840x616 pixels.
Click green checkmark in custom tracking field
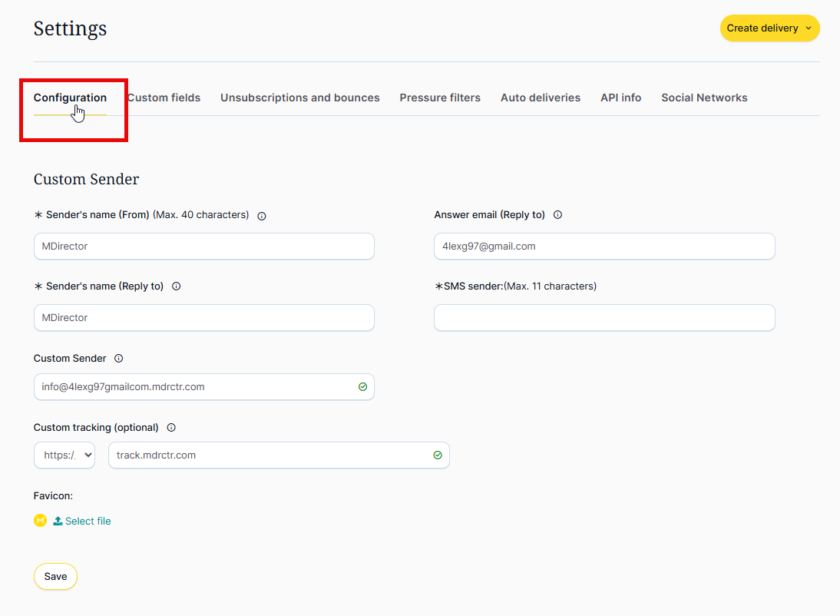point(438,455)
